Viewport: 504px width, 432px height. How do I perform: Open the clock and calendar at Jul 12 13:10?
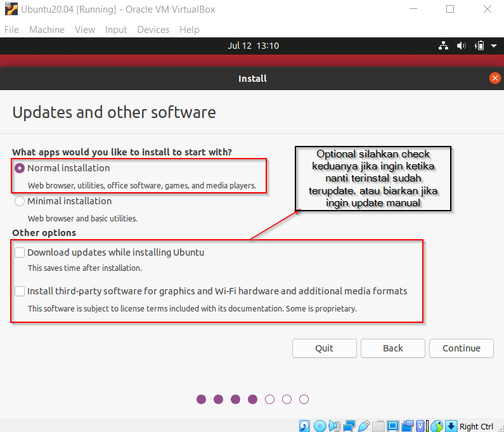(x=253, y=46)
